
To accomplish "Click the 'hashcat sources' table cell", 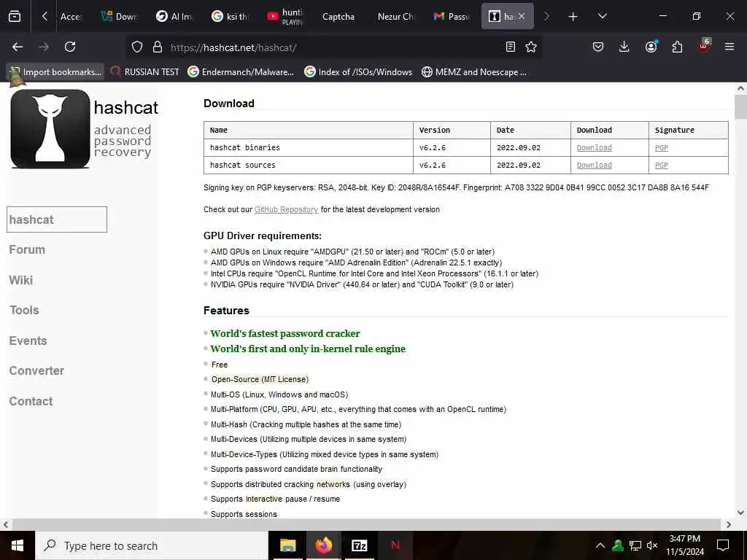I will 309,166.
